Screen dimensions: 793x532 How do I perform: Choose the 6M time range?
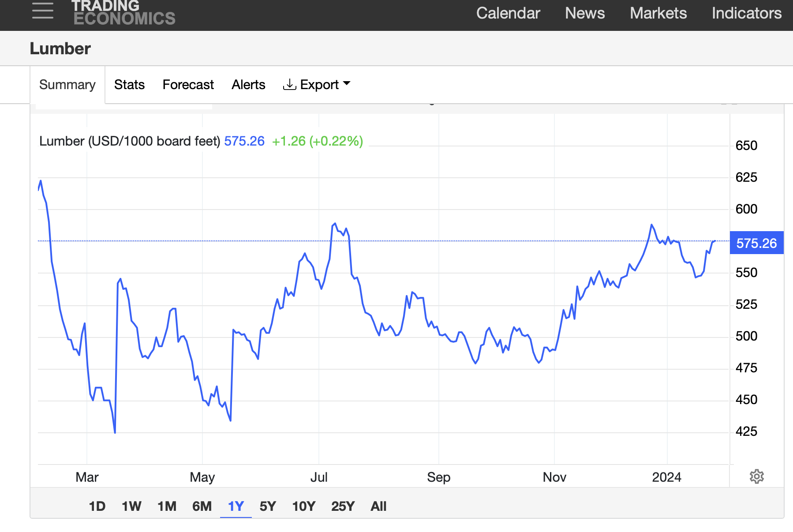coord(202,506)
